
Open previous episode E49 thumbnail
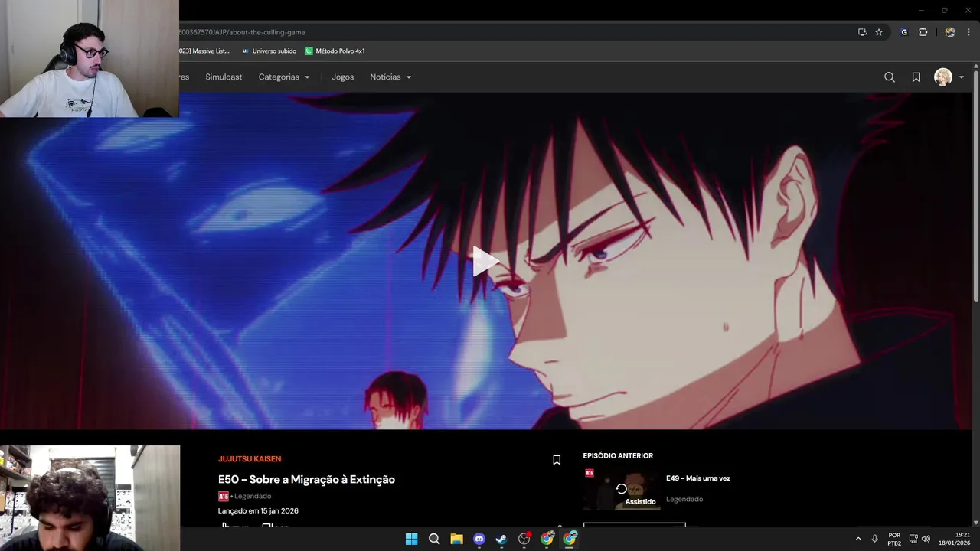click(621, 489)
